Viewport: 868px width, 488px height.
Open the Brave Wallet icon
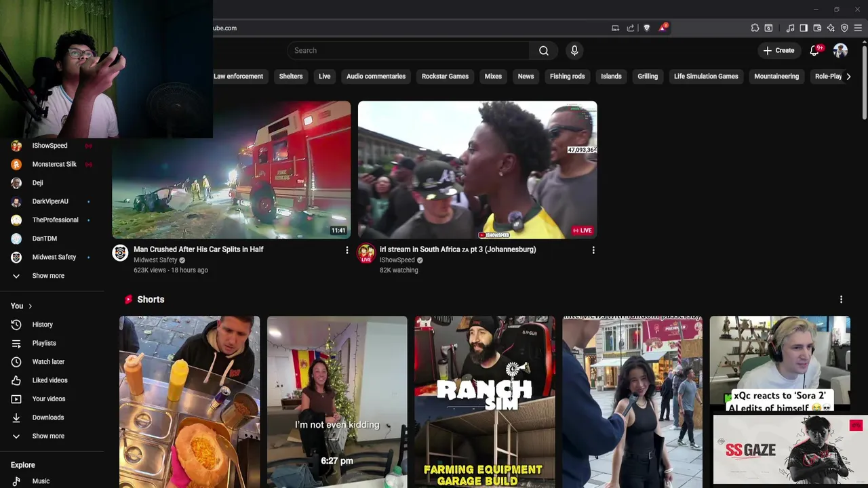pyautogui.click(x=817, y=28)
